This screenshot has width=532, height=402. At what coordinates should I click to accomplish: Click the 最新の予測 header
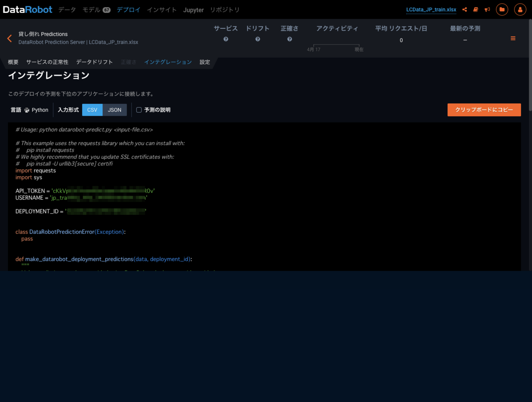click(465, 28)
